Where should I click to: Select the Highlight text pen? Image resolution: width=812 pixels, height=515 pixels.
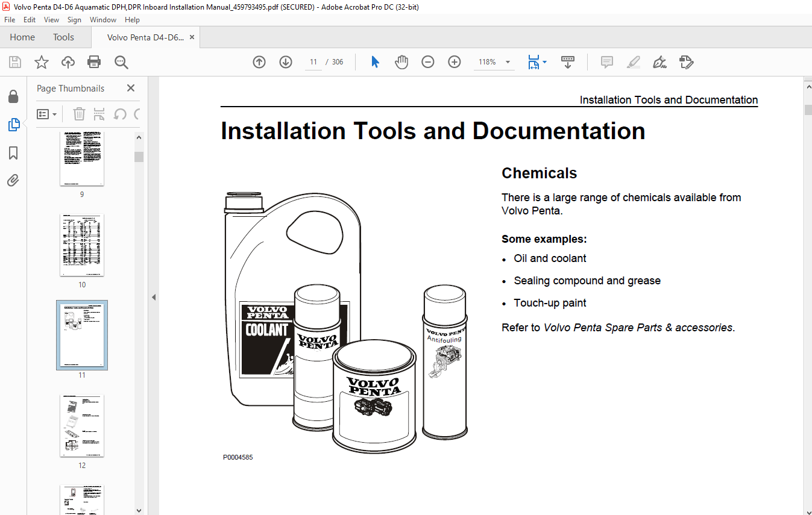coord(633,62)
